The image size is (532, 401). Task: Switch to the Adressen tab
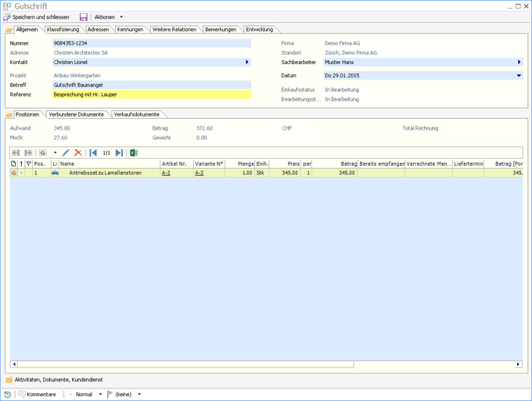[x=99, y=30]
